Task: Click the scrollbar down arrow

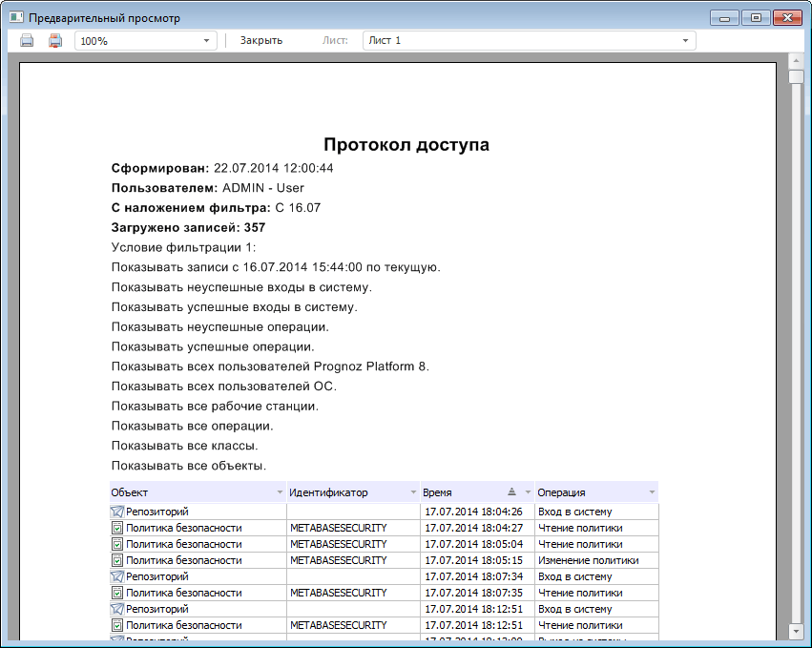Action: [x=797, y=631]
